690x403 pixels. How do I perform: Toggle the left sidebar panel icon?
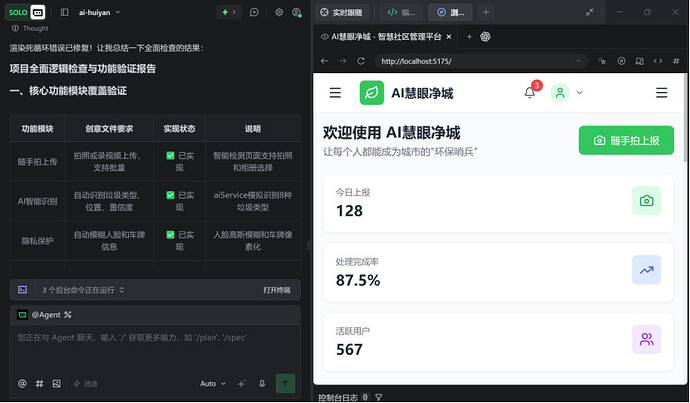point(65,12)
